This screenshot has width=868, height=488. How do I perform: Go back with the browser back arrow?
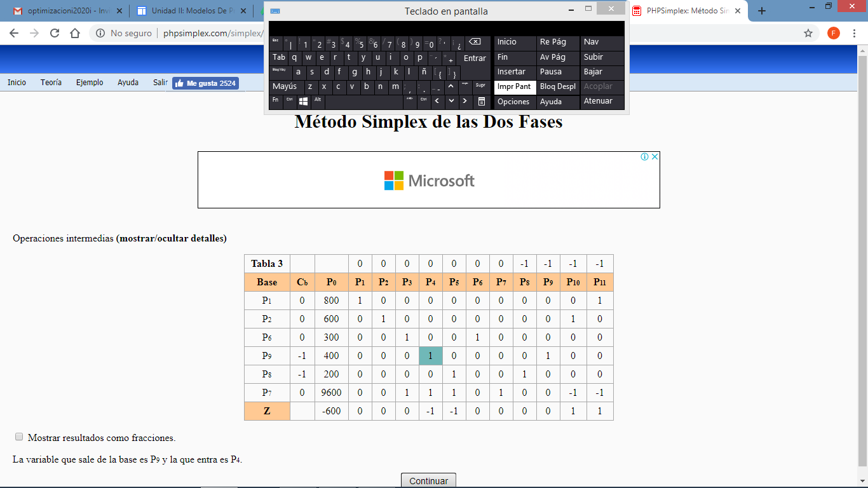tap(14, 33)
